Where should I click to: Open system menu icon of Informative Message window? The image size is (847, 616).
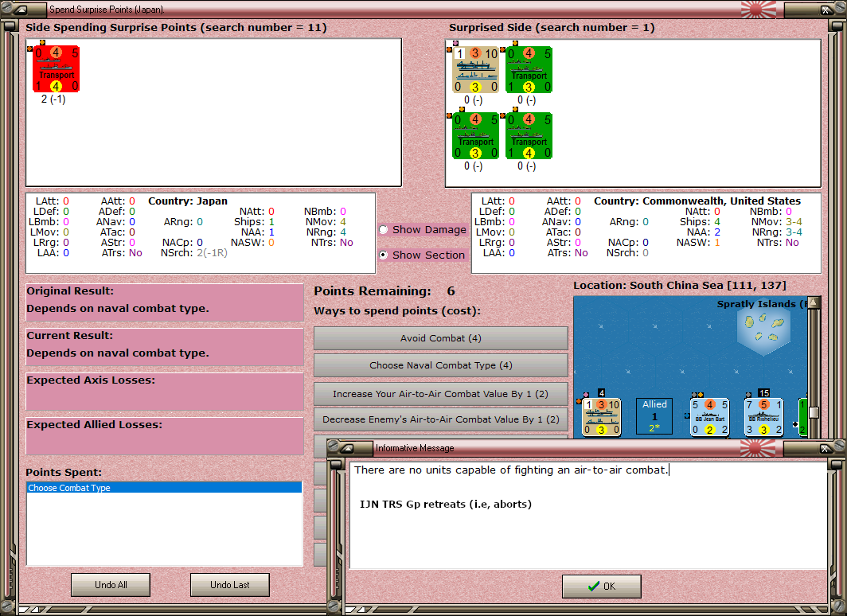click(347, 447)
